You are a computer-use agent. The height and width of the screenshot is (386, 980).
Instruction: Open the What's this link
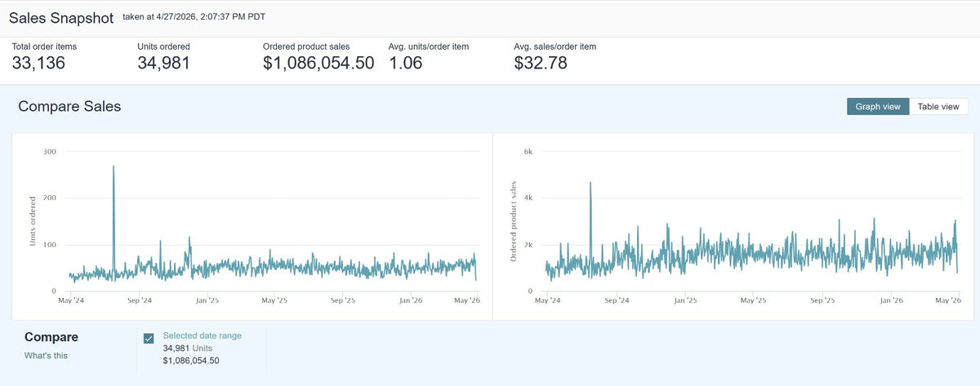point(46,355)
